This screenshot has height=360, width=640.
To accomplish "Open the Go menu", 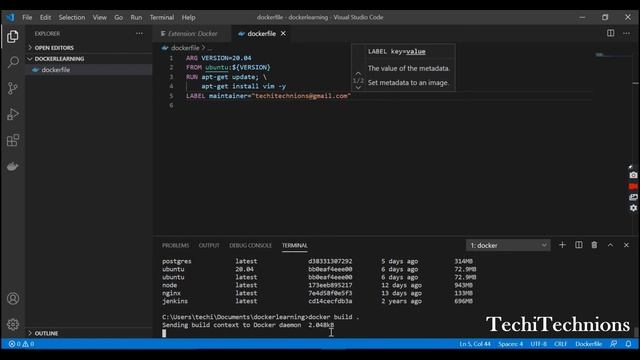I will pyautogui.click(x=118, y=17).
